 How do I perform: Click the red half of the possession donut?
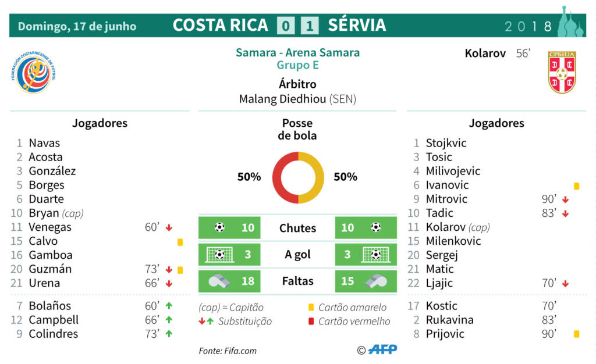tap(285, 177)
